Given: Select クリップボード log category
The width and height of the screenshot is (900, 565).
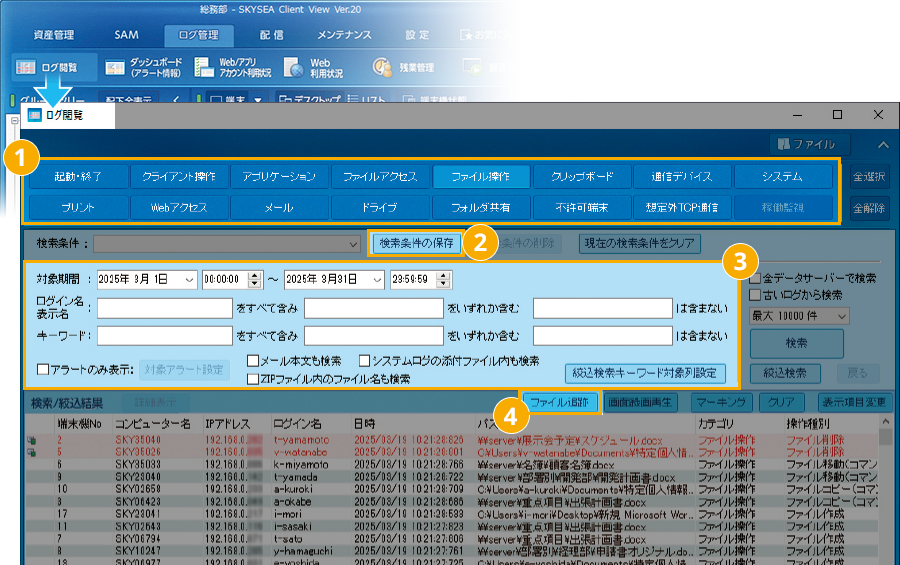Looking at the screenshot, I should [582, 176].
